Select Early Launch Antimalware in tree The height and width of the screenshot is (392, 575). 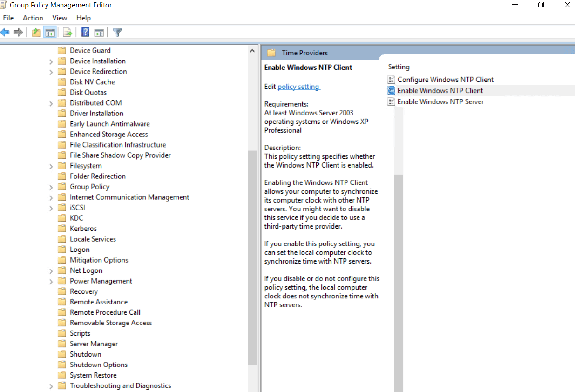[110, 124]
